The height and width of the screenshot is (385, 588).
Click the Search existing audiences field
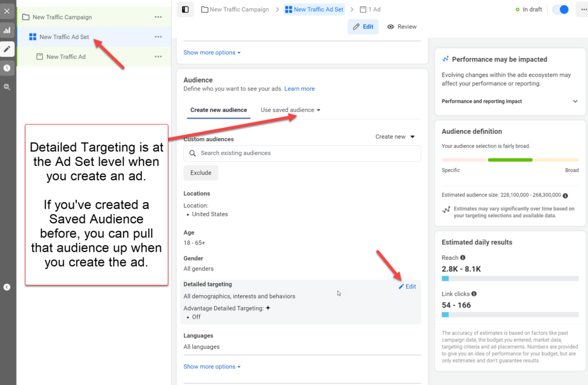point(302,153)
